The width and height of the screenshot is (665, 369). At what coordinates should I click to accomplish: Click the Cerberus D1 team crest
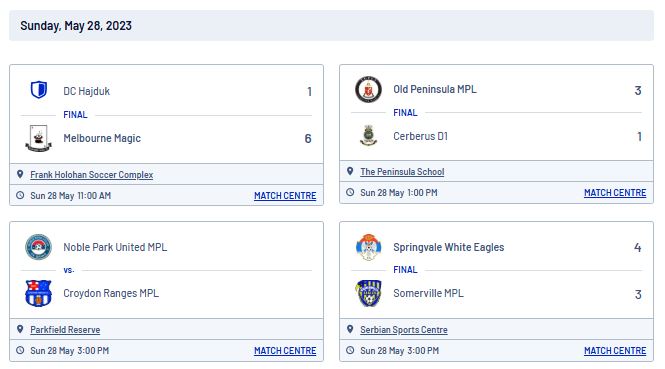pyautogui.click(x=368, y=136)
